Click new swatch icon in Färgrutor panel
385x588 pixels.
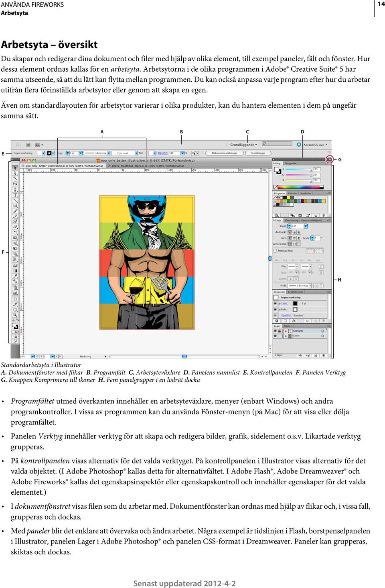(316, 215)
